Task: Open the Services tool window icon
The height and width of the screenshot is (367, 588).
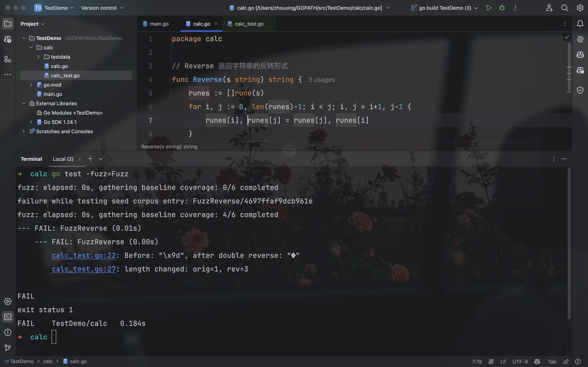Action: click(8, 301)
